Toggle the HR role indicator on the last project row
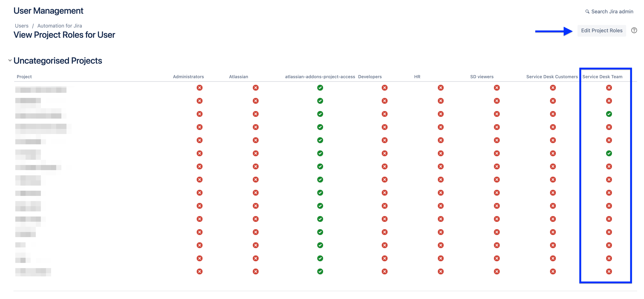The height and width of the screenshot is (299, 644). pyautogui.click(x=441, y=271)
